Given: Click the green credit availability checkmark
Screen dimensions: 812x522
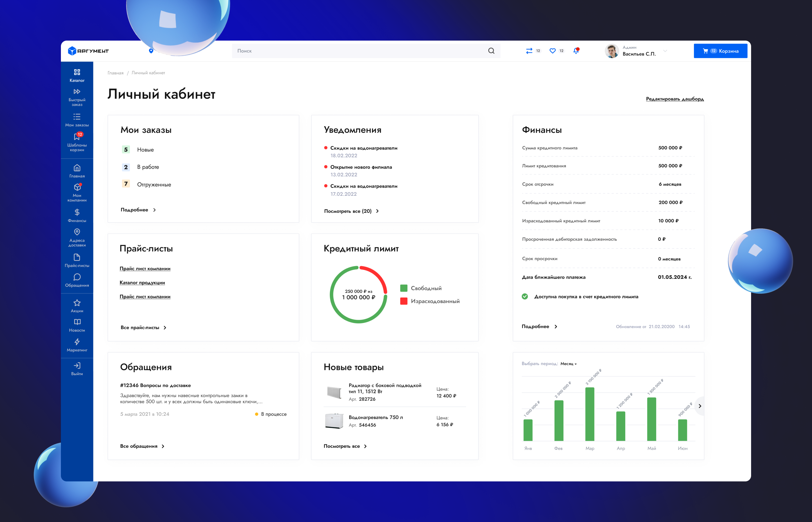Looking at the screenshot, I should pos(525,297).
